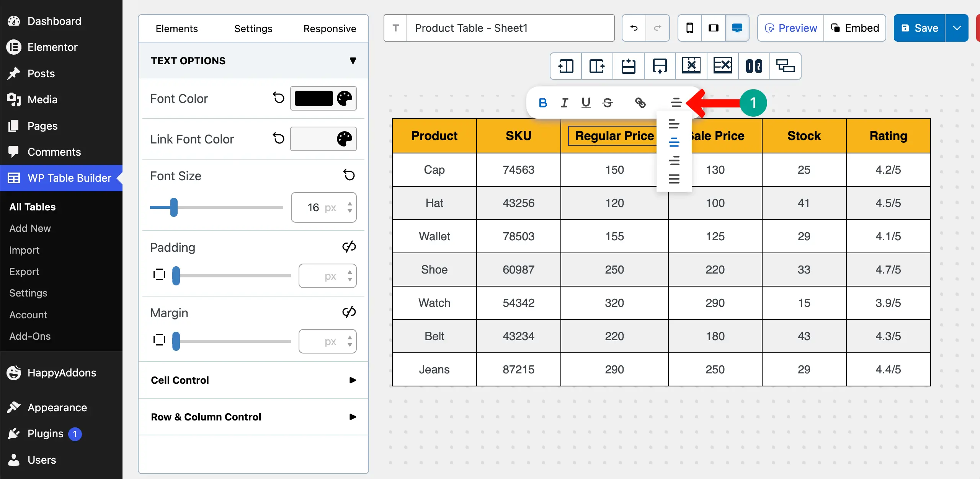Toggle underline in text toolbar
This screenshot has width=980, height=479.
coord(585,103)
